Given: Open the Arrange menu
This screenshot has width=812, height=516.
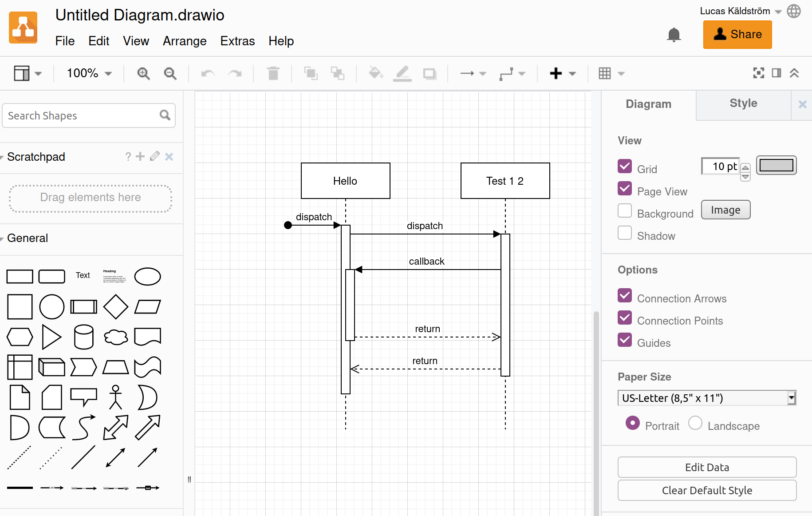Looking at the screenshot, I should pyautogui.click(x=184, y=41).
